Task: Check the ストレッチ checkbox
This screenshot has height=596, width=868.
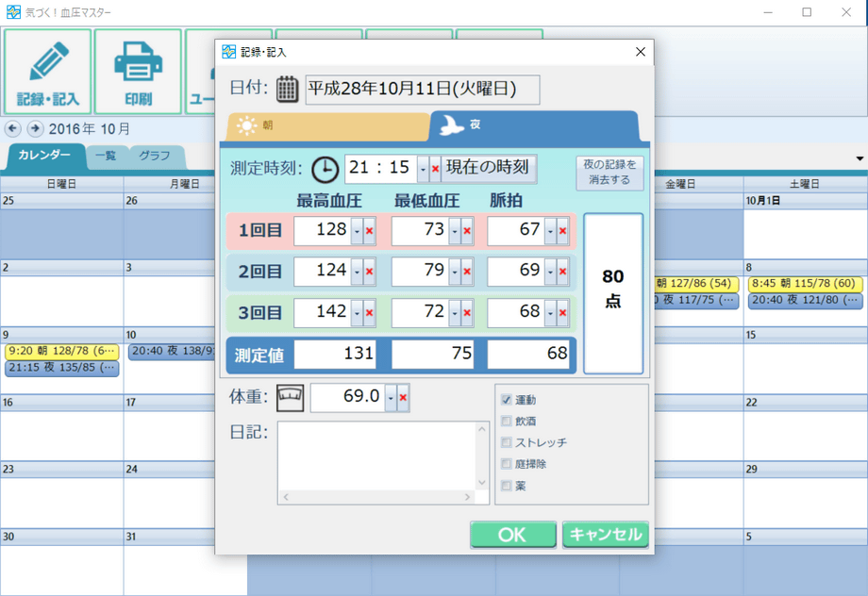Action: coord(507,442)
